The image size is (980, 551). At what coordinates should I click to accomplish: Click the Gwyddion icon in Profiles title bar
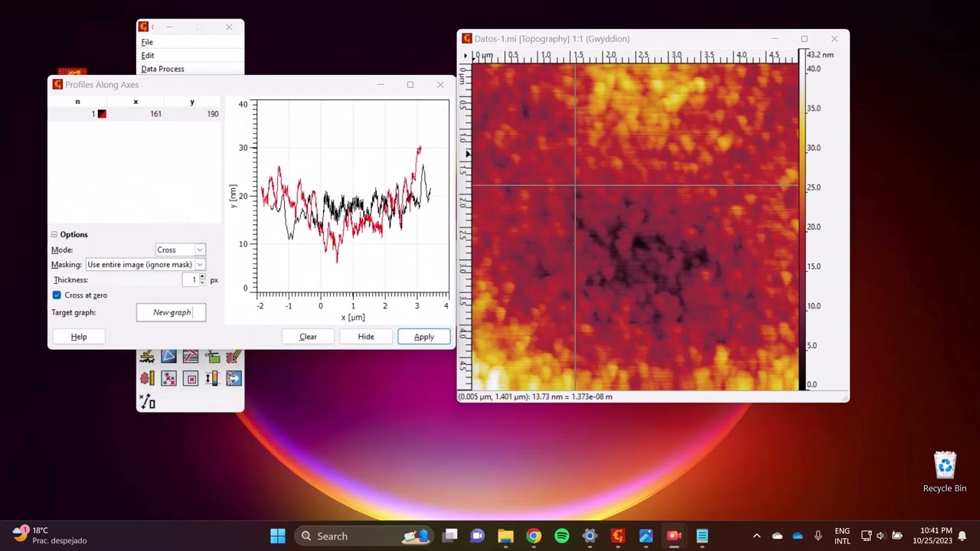tap(57, 85)
